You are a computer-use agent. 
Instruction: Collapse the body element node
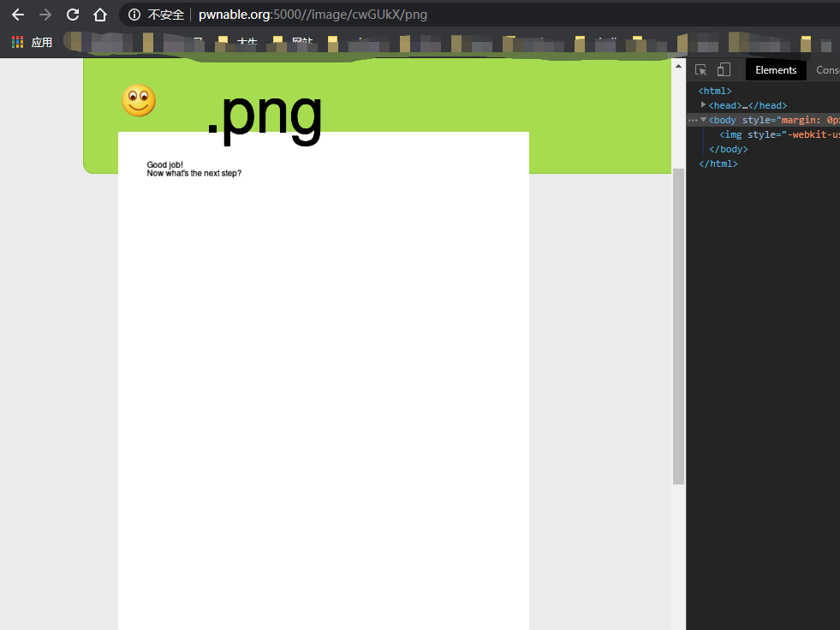pyautogui.click(x=704, y=120)
